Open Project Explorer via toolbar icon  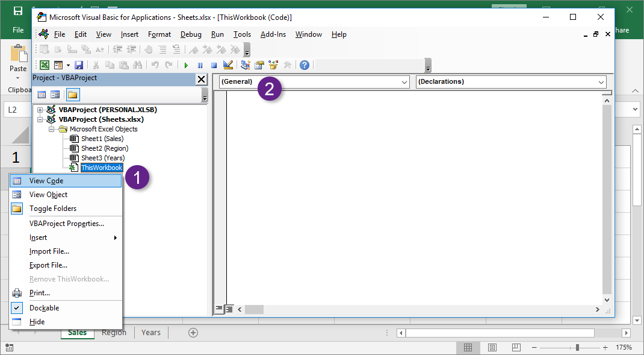246,65
